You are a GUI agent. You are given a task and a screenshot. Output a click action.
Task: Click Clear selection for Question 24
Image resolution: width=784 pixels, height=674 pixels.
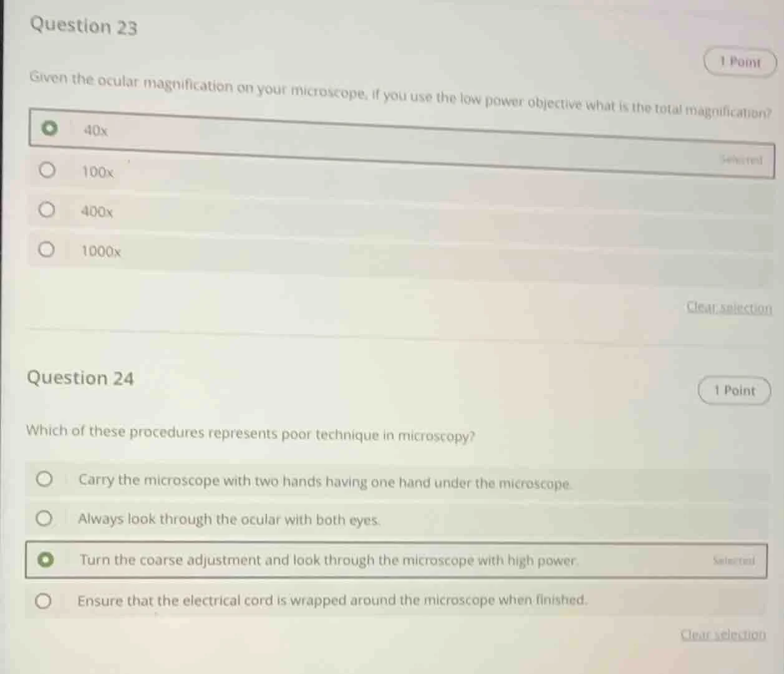coord(723,634)
